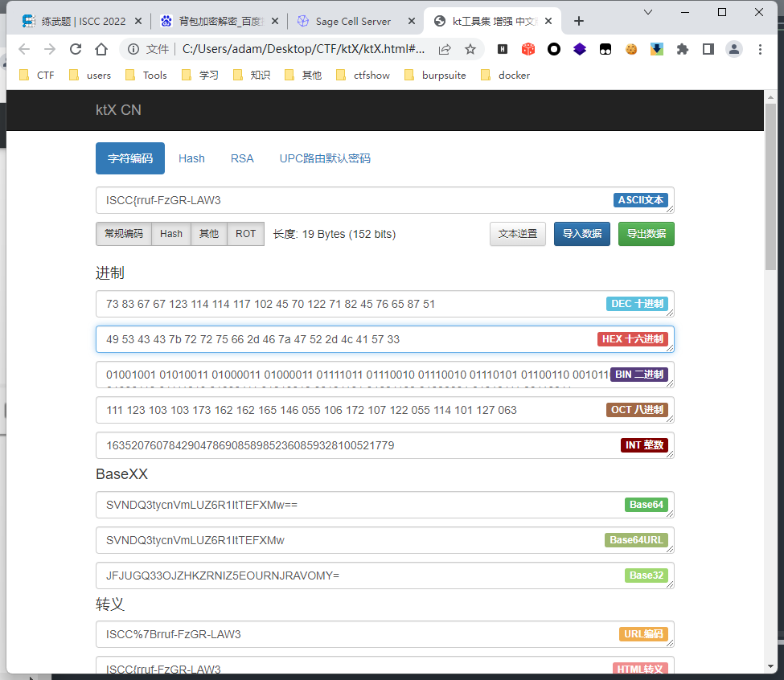The height and width of the screenshot is (680, 784).
Task: Toggle the browser side panel icon
Action: click(708, 49)
